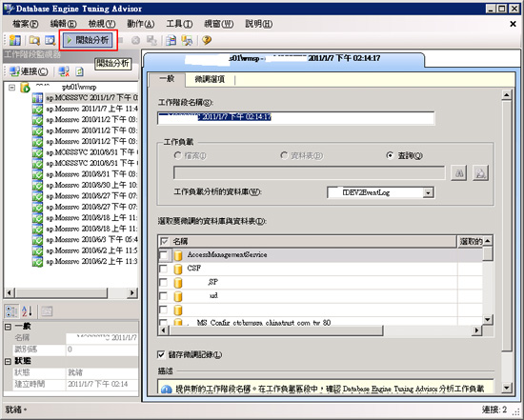524x420 pixels.
Task: Click the icon of session 2010/8/30 上午 10:
Action: pyautogui.click(x=37, y=185)
